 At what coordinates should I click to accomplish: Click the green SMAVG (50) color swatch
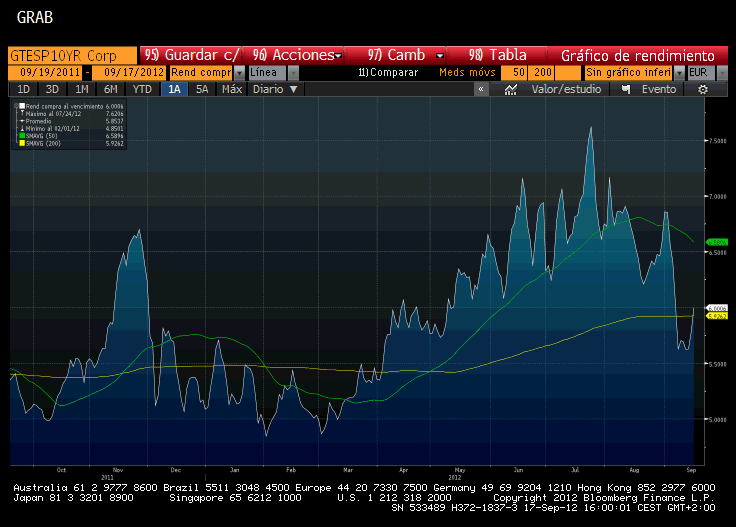click(22, 136)
